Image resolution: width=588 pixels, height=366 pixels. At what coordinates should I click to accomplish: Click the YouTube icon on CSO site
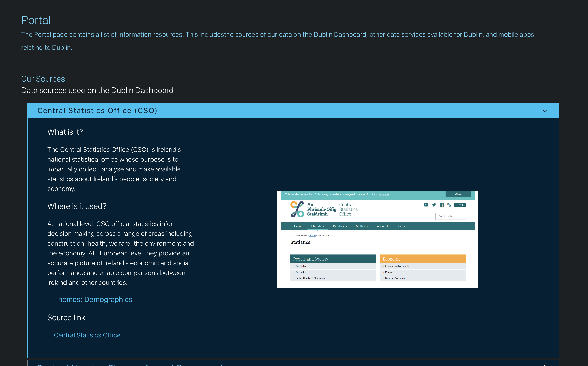(x=426, y=205)
